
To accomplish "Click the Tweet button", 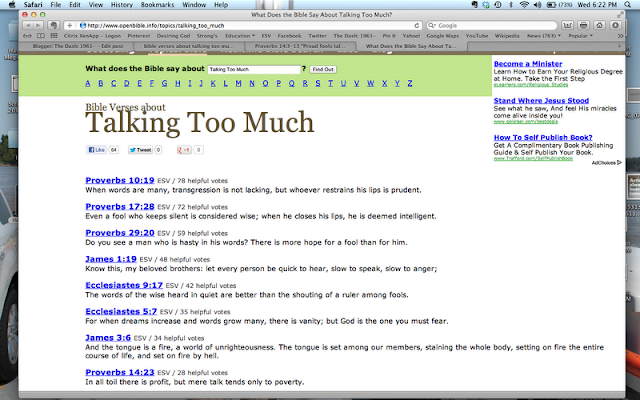I will [140, 150].
